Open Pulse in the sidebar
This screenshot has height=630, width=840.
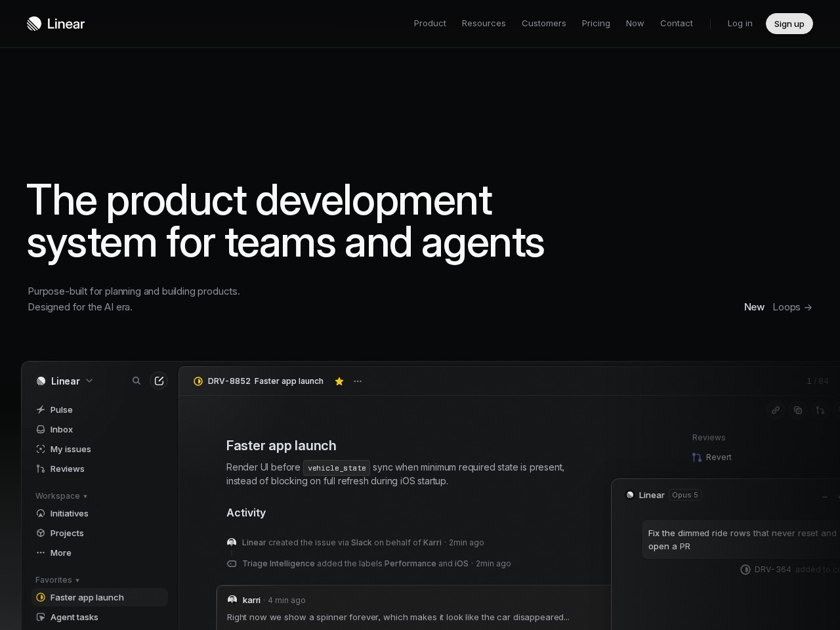click(100, 409)
